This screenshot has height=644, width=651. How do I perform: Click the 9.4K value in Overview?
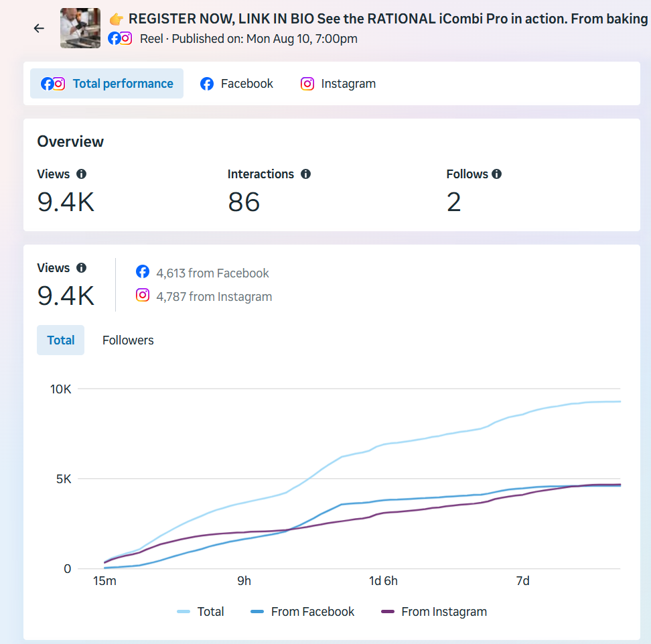66,202
